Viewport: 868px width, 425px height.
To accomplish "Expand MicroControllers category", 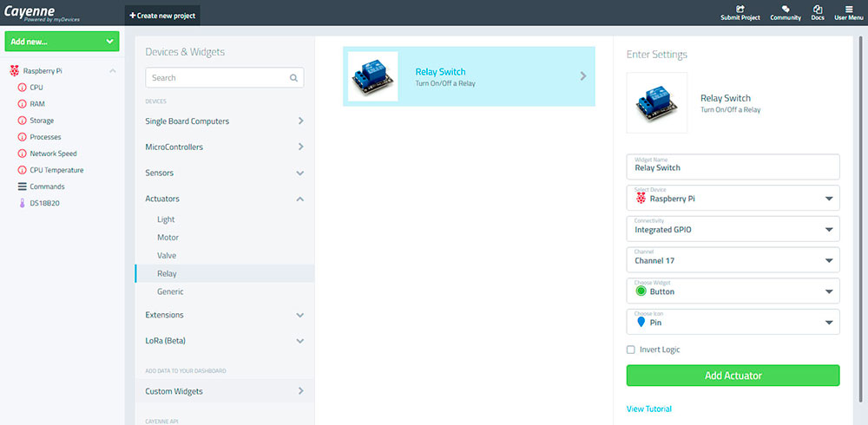I will 224,147.
